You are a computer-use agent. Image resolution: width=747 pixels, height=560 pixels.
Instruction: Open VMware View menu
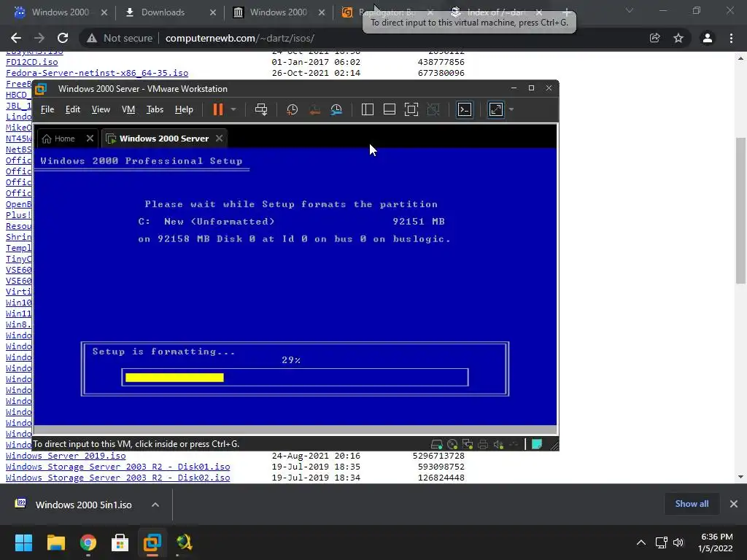click(101, 109)
